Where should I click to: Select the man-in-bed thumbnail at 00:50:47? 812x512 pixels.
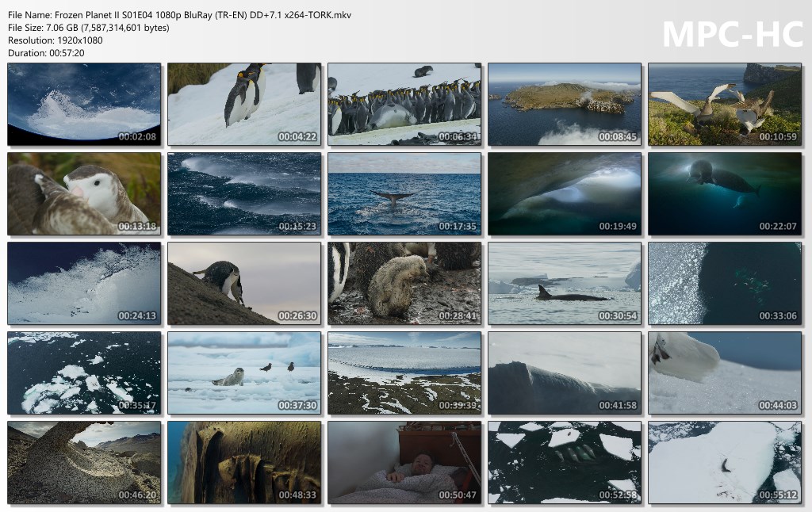point(404,462)
